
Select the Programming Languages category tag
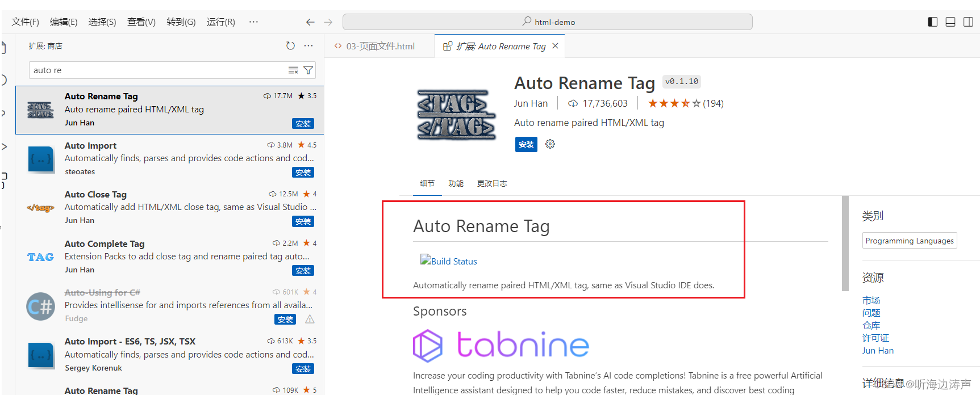(x=910, y=241)
